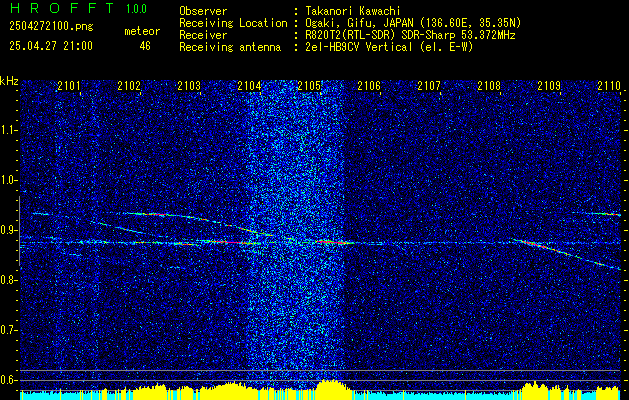Click time marker 2106
The height and width of the screenshot is (400, 629).
pos(369,85)
